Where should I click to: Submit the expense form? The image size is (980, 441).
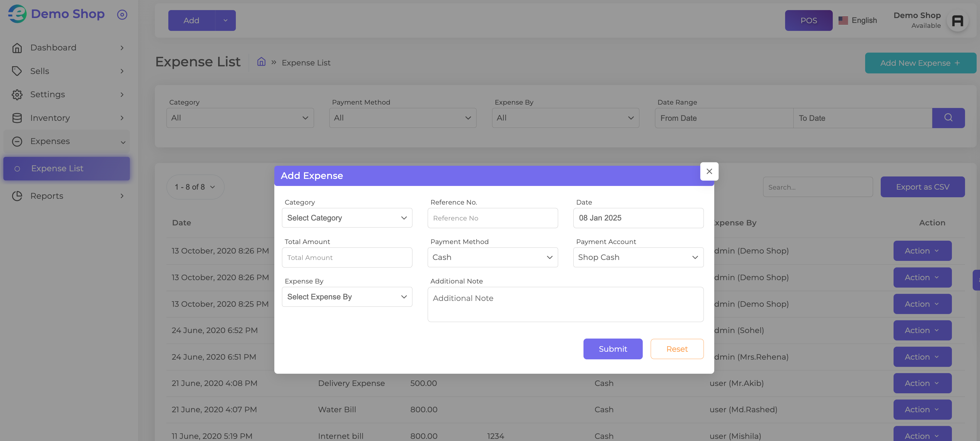pyautogui.click(x=612, y=349)
